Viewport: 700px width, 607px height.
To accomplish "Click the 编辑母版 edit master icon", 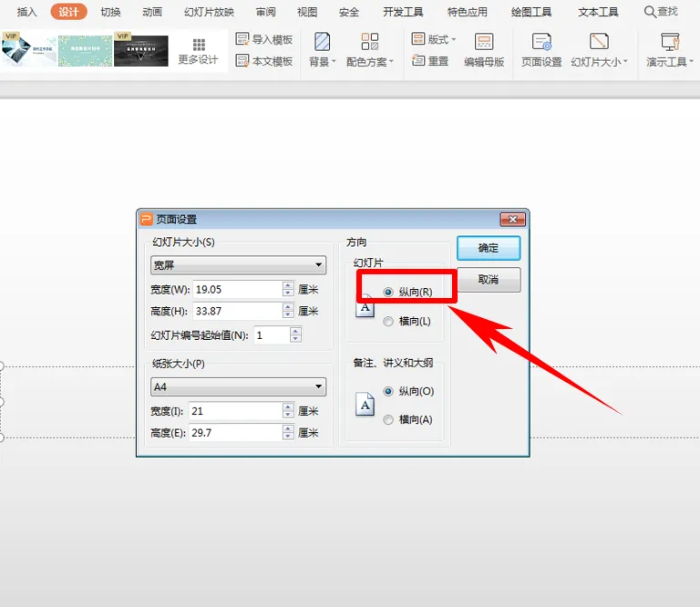I will 484,42.
